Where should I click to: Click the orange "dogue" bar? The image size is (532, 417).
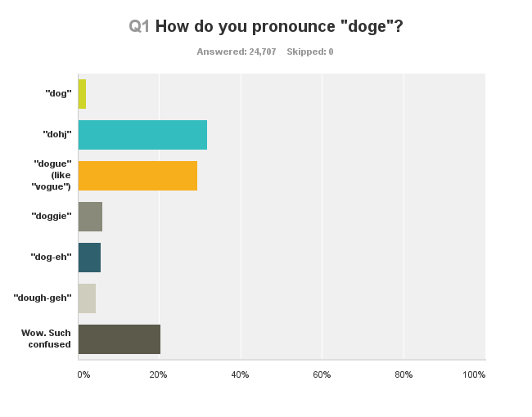point(138,176)
